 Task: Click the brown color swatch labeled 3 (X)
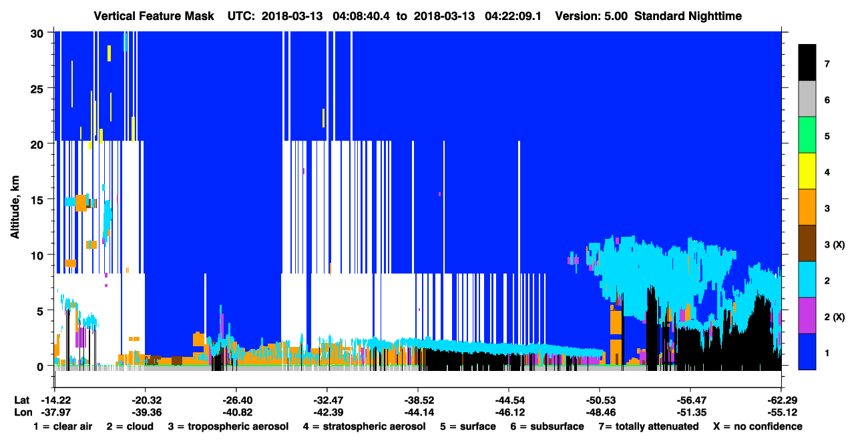(807, 244)
